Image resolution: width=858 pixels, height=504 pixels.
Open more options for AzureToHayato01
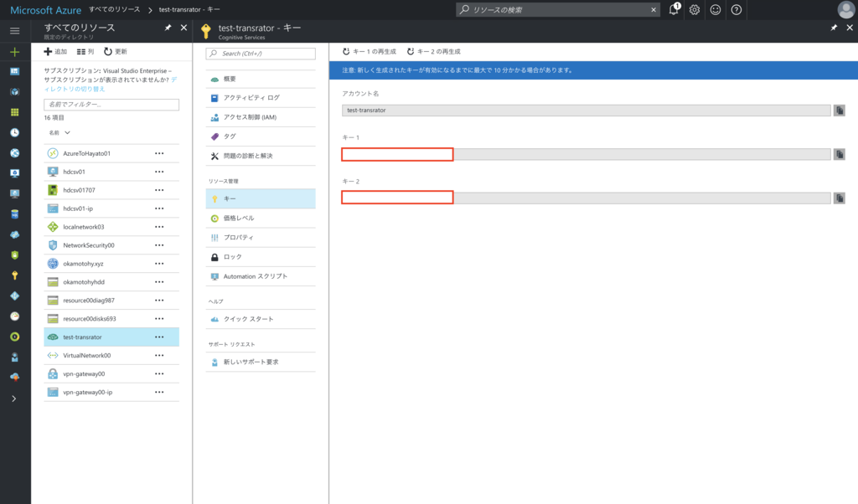159,153
